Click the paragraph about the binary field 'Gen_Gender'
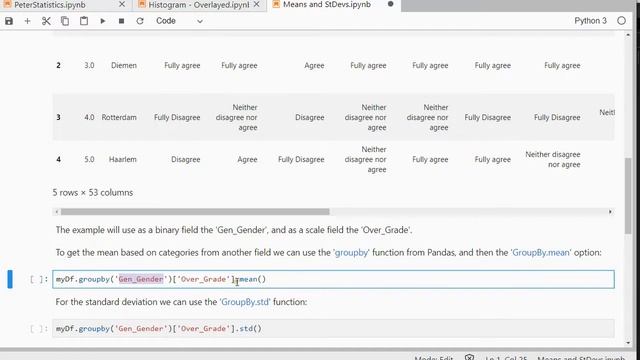The height and width of the screenshot is (360, 640). click(x=234, y=230)
